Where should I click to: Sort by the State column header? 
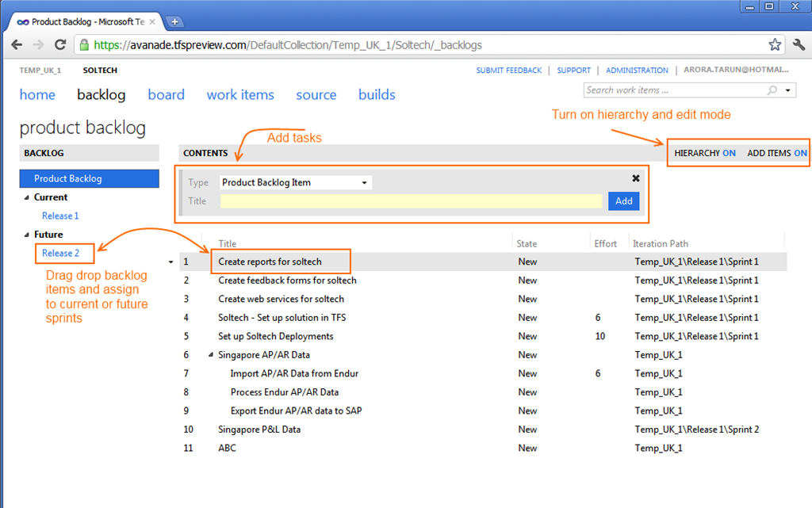(x=527, y=243)
